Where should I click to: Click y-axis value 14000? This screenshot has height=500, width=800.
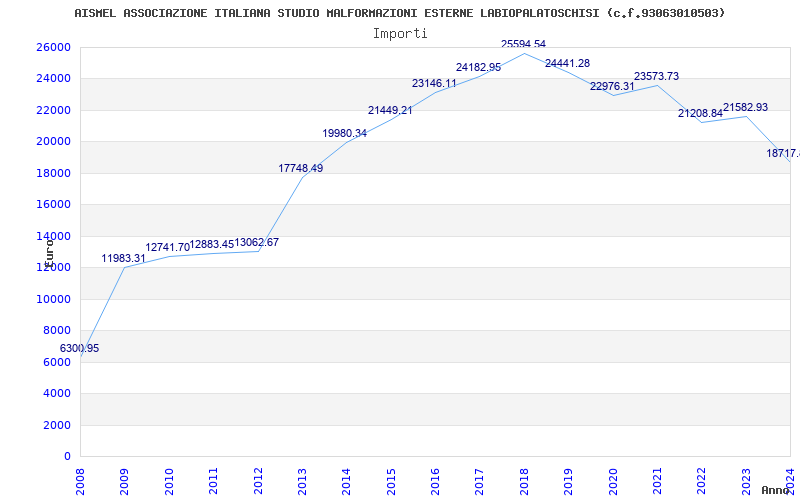tap(53, 236)
